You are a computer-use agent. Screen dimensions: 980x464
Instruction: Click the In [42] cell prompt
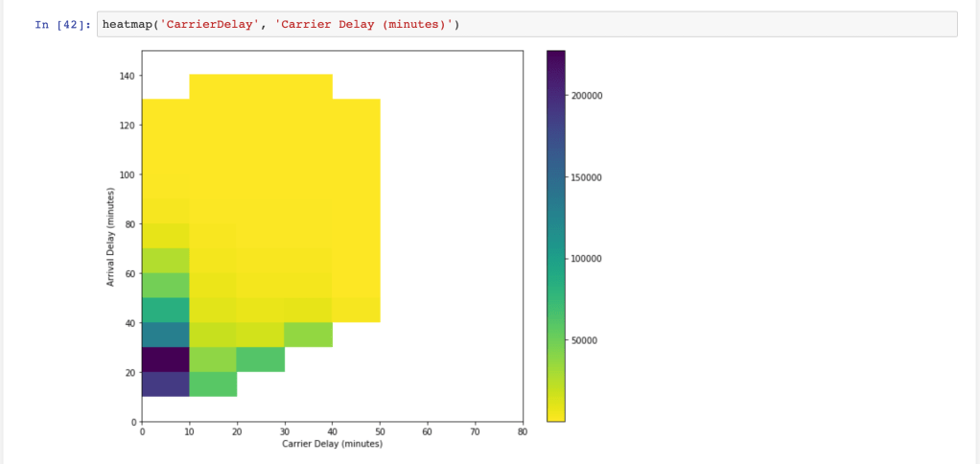point(62,25)
